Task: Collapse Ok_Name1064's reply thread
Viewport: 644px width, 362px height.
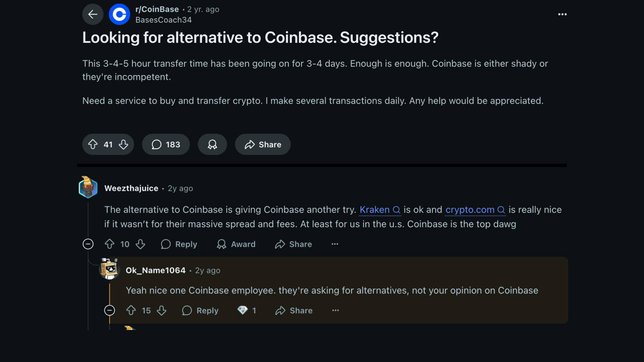Action: pos(109,311)
